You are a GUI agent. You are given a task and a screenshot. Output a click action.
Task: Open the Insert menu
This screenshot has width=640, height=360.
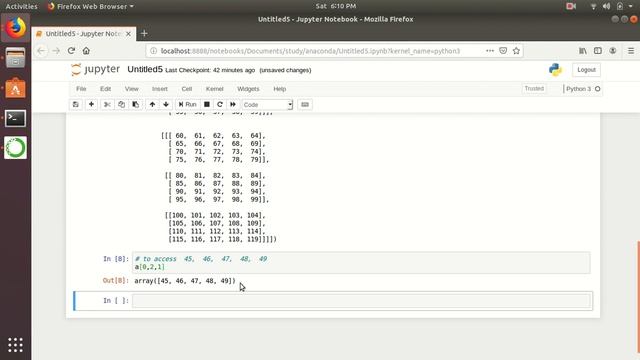pyautogui.click(x=160, y=89)
